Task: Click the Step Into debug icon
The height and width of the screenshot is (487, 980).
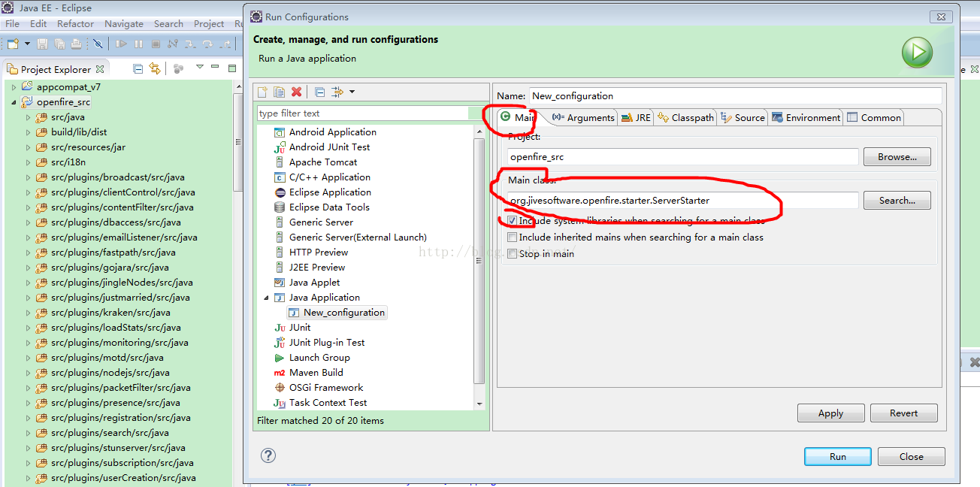Action: [x=190, y=45]
